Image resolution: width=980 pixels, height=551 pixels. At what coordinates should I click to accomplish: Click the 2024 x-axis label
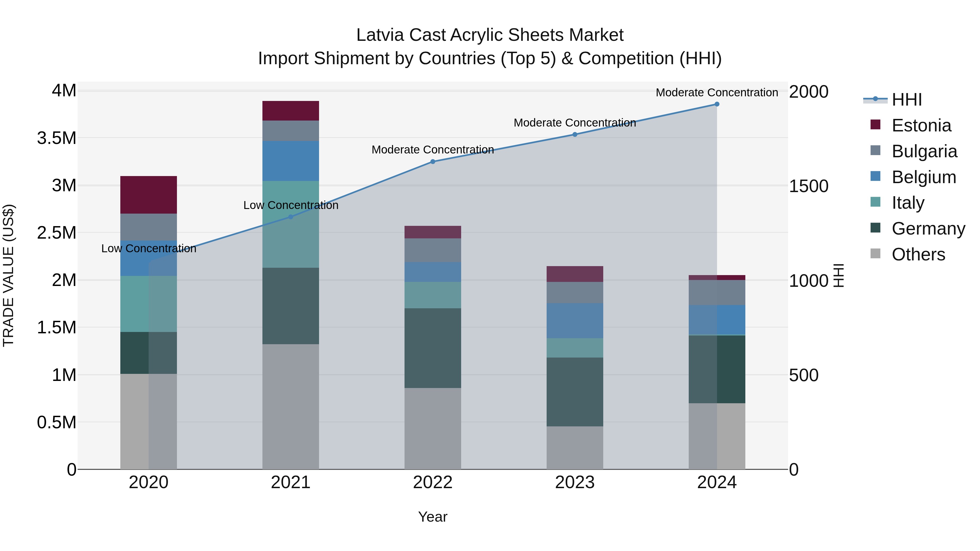click(717, 482)
